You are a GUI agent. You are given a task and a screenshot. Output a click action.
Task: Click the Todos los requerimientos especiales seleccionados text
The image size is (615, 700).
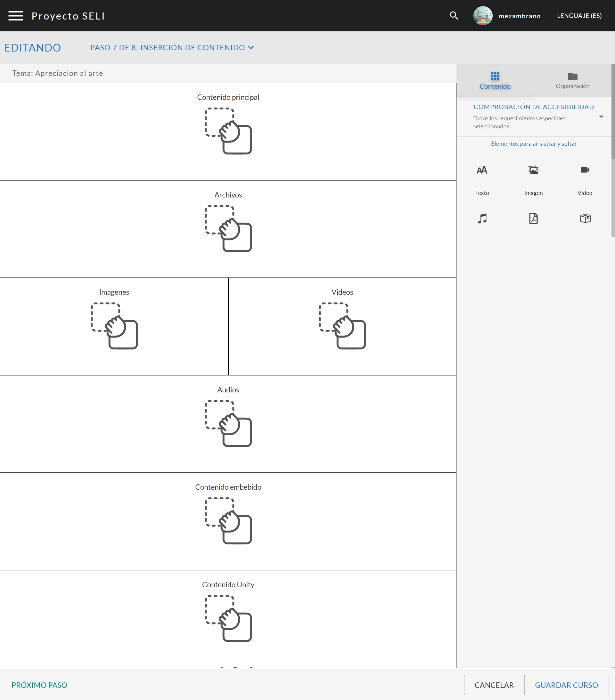[519, 122]
